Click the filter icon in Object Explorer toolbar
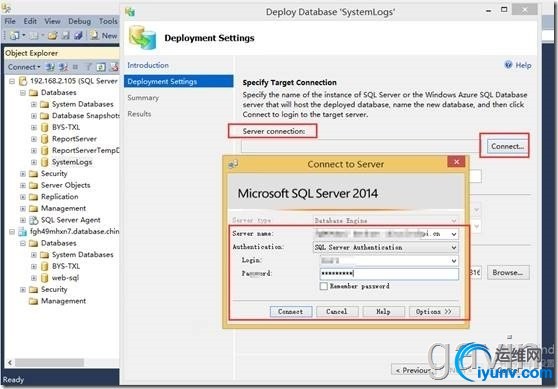 tap(89, 67)
